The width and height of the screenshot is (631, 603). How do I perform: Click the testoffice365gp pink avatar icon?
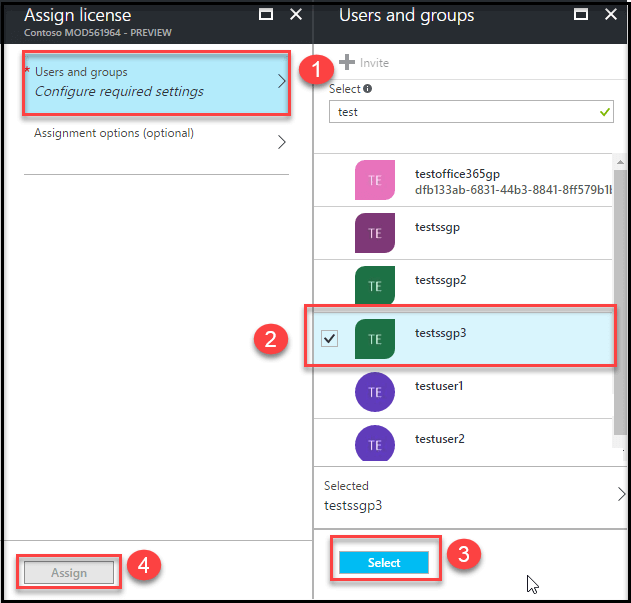tap(374, 180)
